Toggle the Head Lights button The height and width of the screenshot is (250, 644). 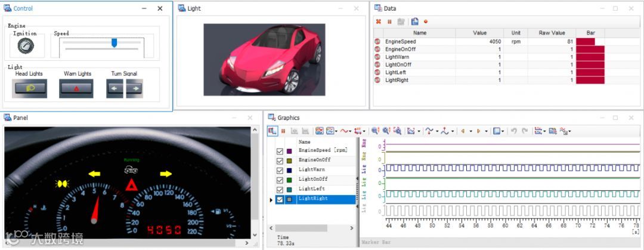[30, 88]
